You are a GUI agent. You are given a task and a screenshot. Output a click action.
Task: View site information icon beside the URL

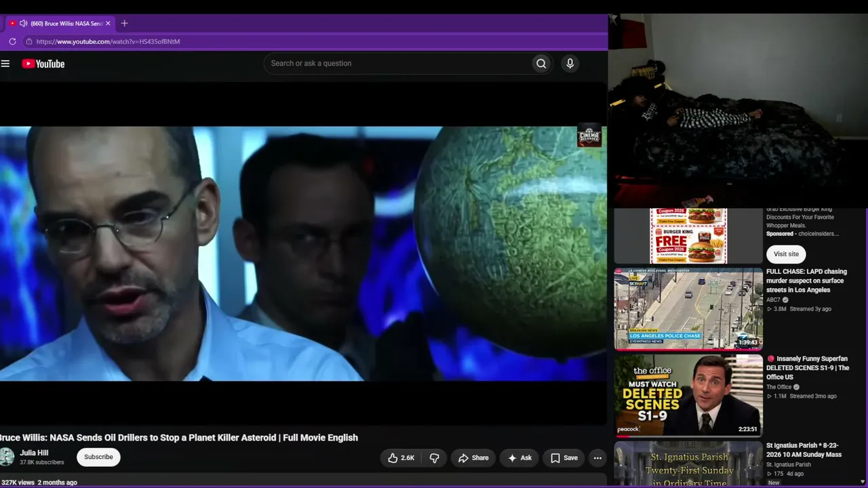tap(28, 41)
